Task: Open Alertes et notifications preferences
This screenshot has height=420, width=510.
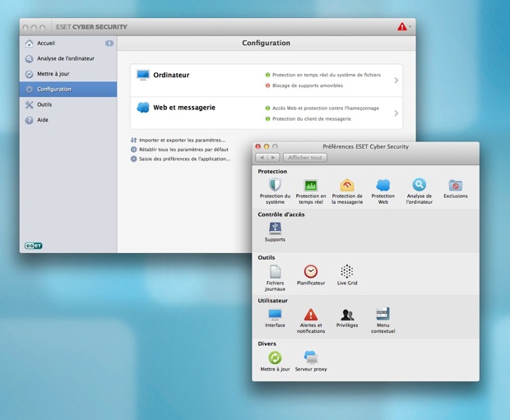Action: (x=311, y=321)
